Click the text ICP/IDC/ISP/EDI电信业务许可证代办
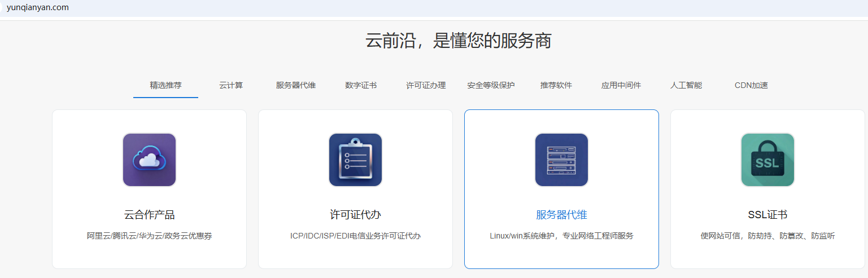Image resolution: width=868 pixels, height=278 pixels. 355,236
